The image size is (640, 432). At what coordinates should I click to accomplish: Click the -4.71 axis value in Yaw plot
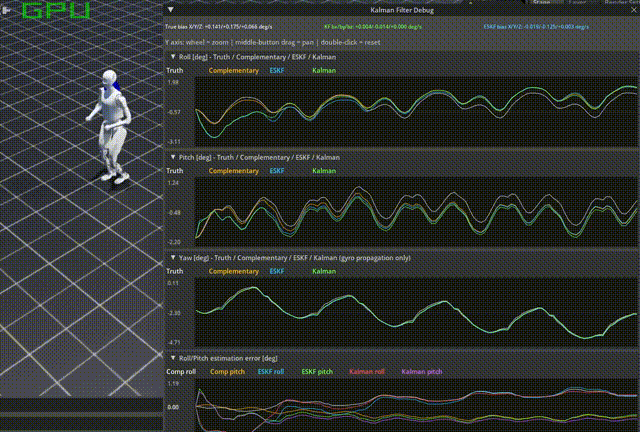click(174, 343)
